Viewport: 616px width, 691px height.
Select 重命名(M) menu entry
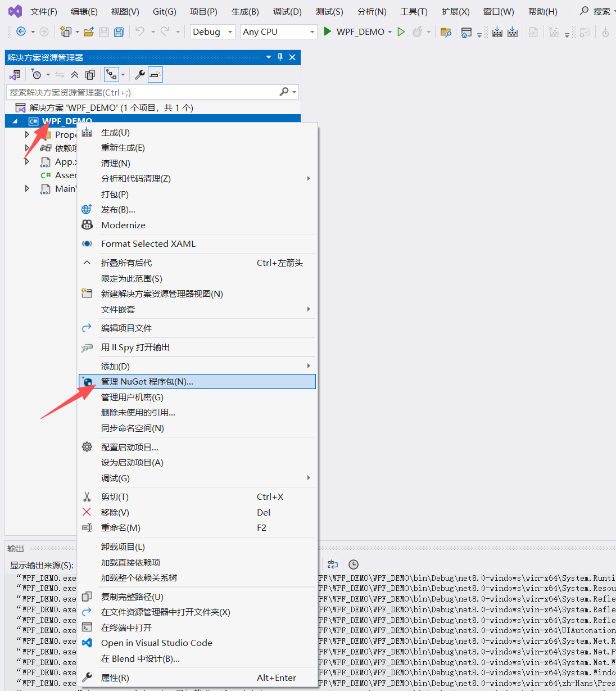(x=197, y=528)
